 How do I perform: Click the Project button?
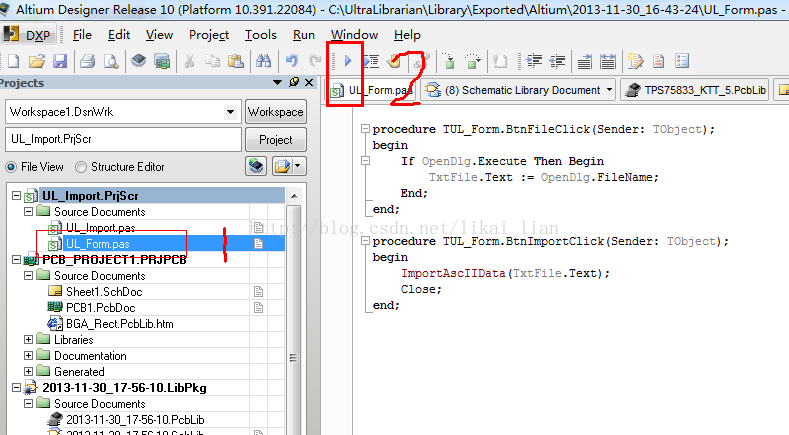pyautogui.click(x=276, y=139)
